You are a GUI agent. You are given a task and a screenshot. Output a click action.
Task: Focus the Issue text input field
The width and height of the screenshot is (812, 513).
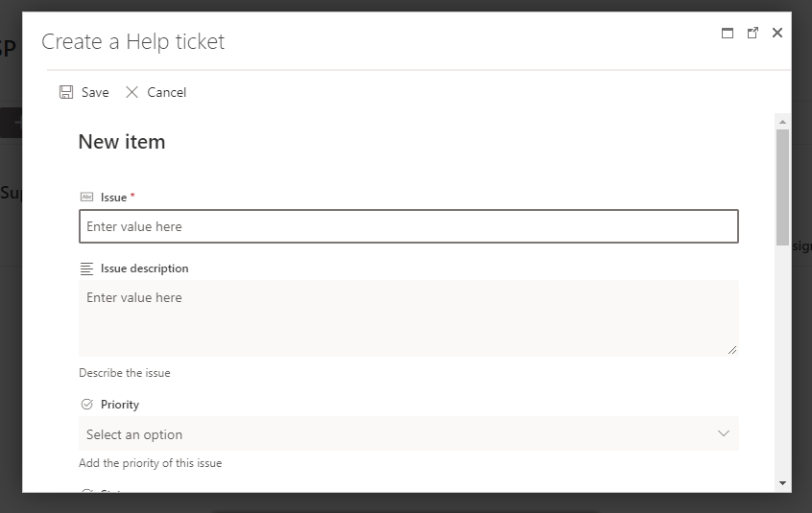(x=408, y=226)
